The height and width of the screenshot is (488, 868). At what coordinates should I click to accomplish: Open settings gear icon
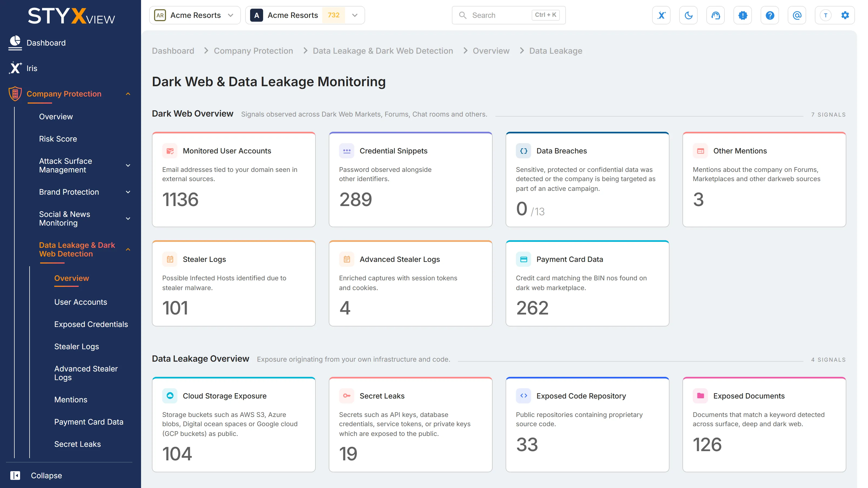[845, 15]
